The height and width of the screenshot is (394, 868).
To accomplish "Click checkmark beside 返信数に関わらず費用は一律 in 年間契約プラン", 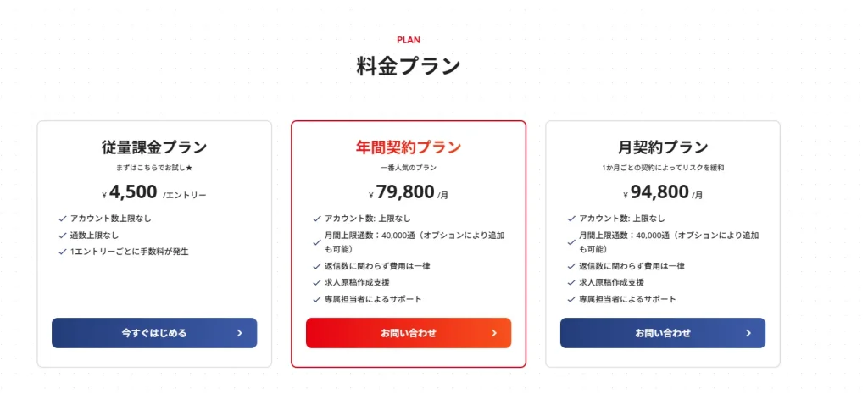I will pyautogui.click(x=317, y=266).
